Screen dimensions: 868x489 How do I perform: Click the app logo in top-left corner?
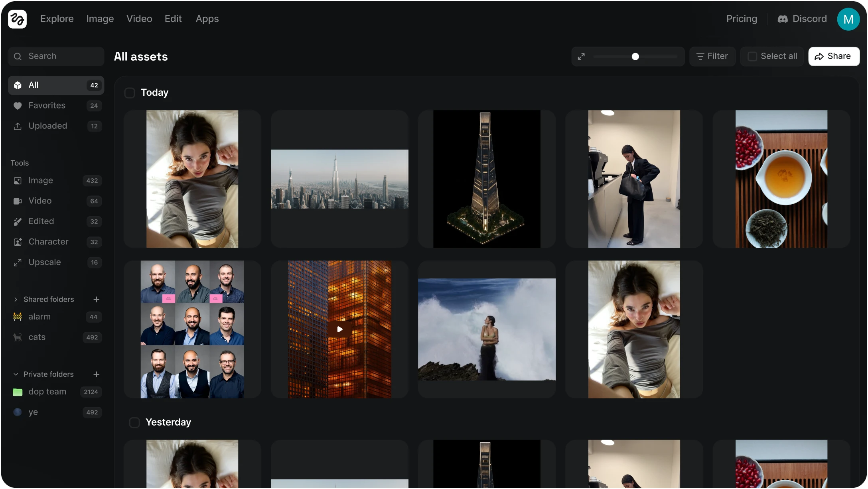coord(17,19)
